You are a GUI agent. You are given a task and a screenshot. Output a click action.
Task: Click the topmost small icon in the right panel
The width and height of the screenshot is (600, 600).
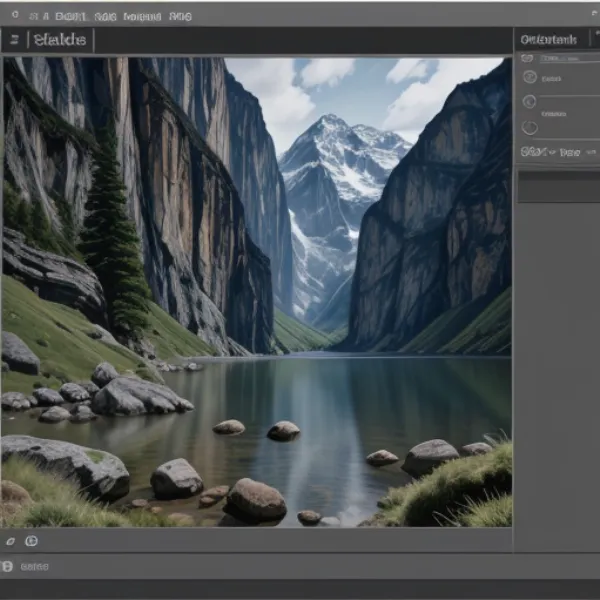click(x=527, y=58)
